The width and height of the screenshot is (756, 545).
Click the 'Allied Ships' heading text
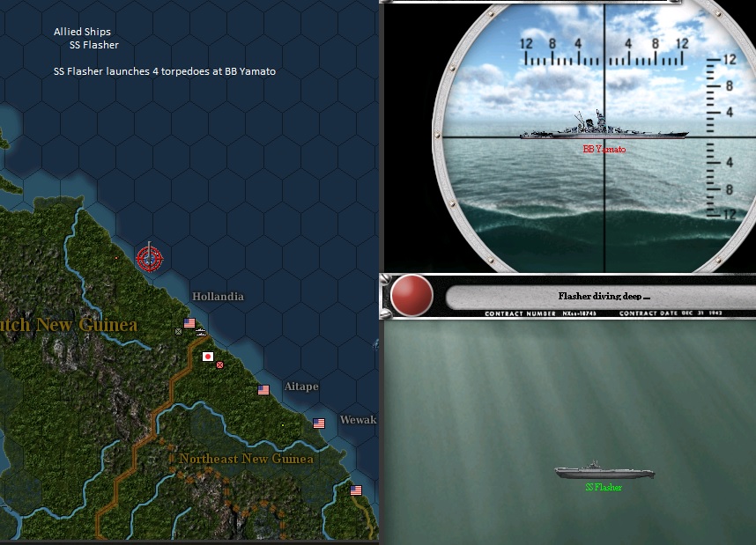pos(82,32)
